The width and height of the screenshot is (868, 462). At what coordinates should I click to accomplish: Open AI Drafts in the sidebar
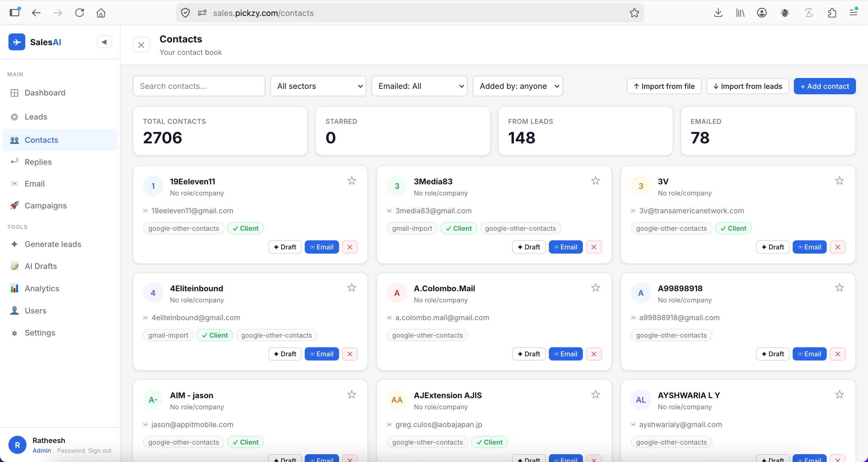(x=60, y=266)
